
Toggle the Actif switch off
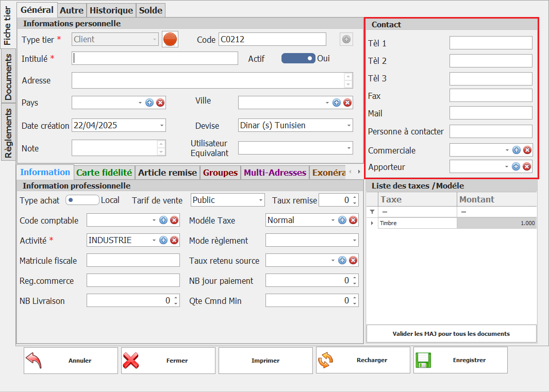click(x=298, y=58)
